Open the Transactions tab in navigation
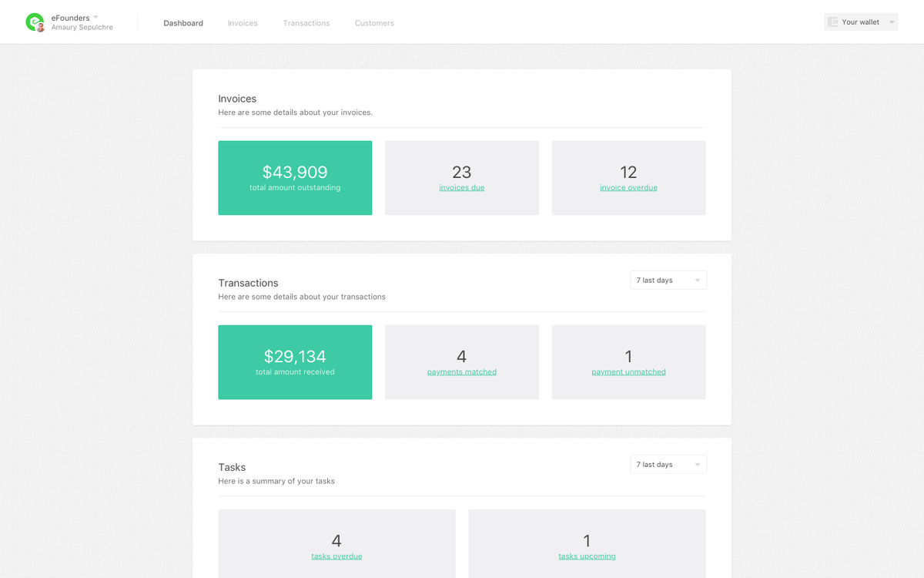 [306, 23]
